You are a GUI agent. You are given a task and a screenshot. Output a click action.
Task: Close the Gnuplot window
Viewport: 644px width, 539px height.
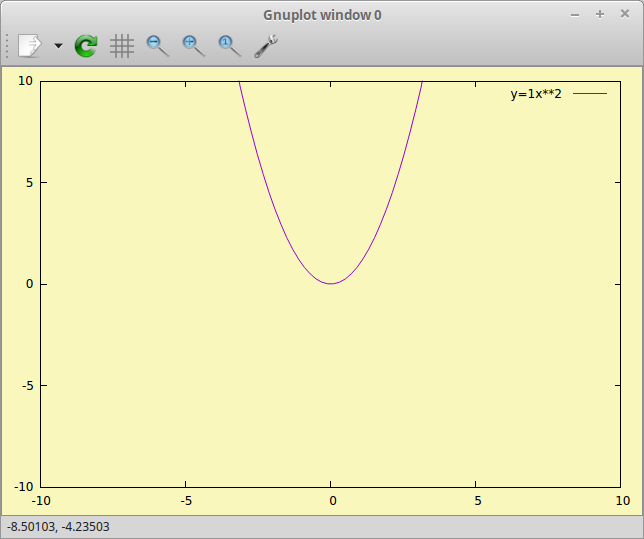(625, 14)
